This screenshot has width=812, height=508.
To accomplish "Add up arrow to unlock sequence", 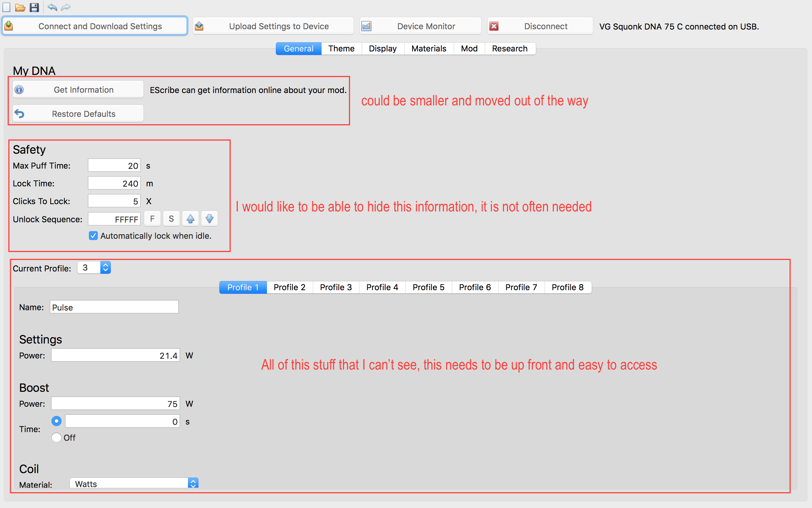I will coord(190,219).
